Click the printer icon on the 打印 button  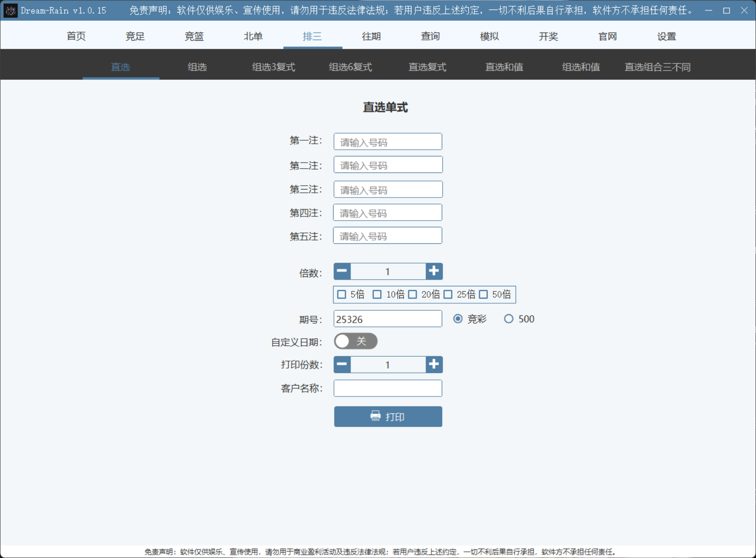pos(375,416)
